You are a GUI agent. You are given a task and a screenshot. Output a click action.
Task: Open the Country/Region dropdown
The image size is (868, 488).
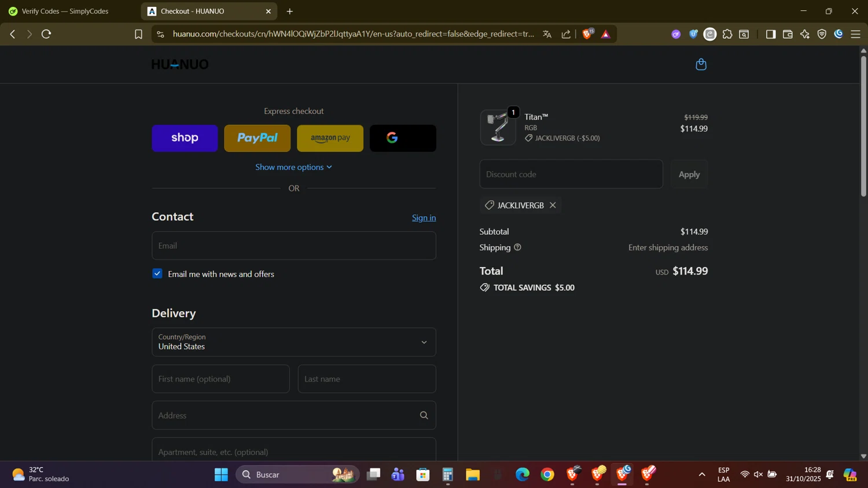click(x=293, y=342)
